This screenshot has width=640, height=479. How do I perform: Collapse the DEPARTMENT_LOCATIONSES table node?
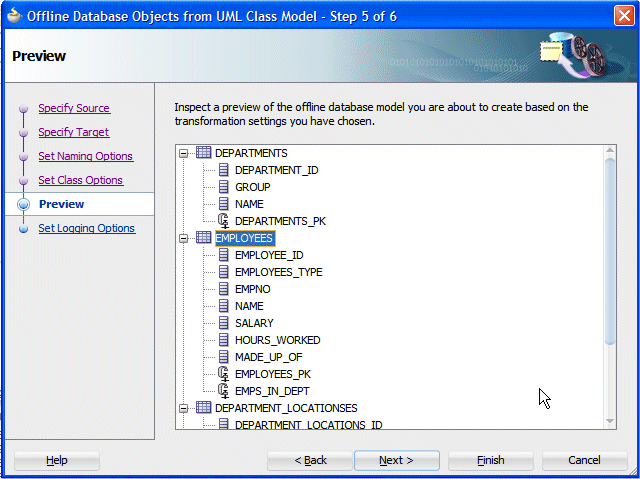(x=184, y=408)
